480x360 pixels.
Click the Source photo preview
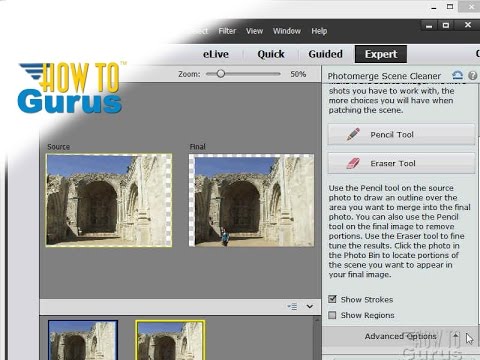click(x=109, y=200)
